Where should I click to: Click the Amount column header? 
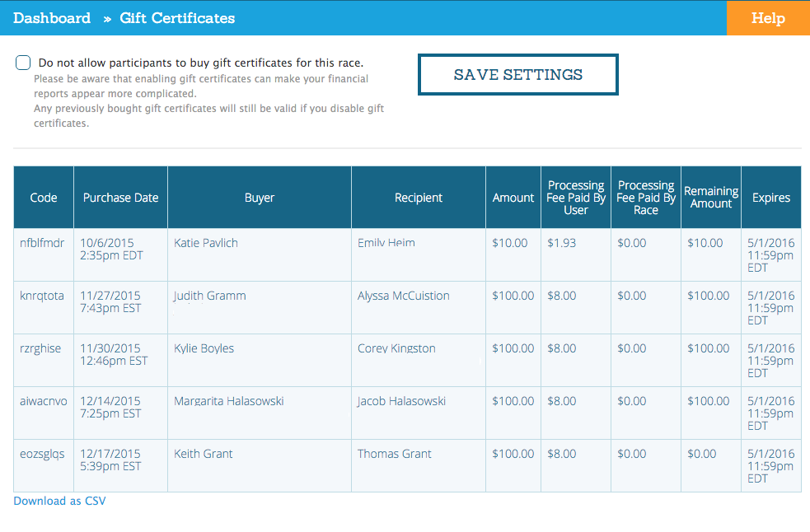click(x=513, y=197)
